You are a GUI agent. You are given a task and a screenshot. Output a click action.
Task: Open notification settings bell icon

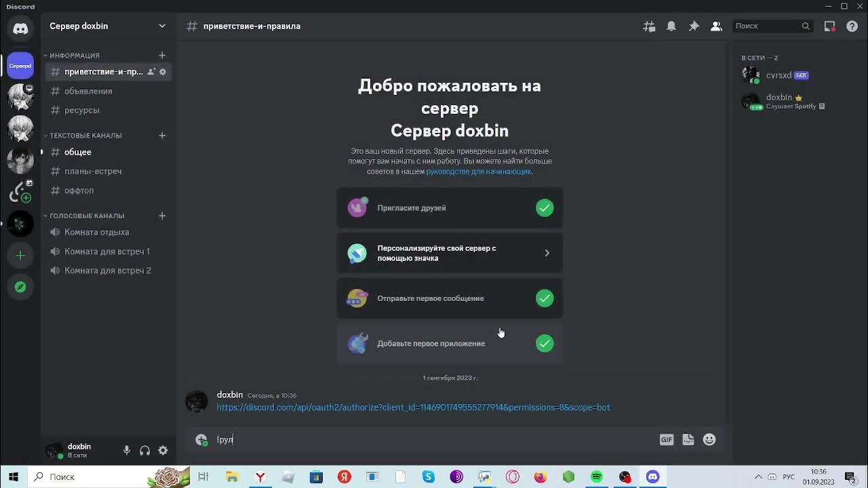click(x=671, y=26)
